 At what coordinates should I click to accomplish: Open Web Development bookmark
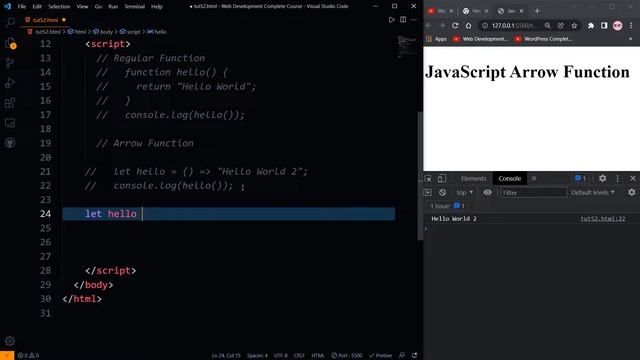tap(480, 39)
